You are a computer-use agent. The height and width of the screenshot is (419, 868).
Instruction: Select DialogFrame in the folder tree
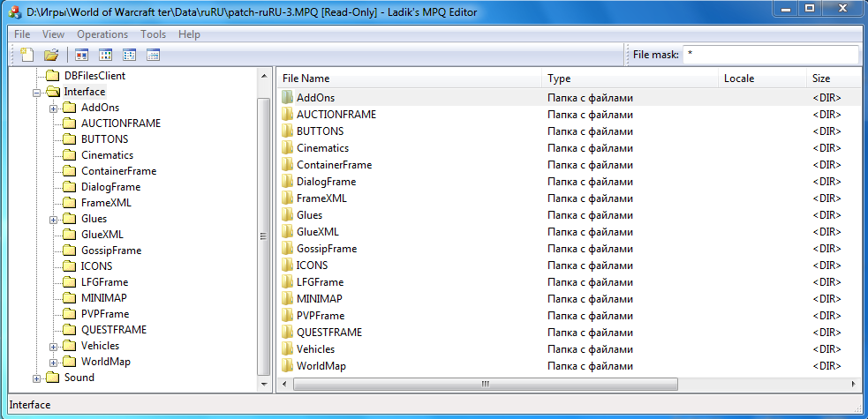click(x=110, y=187)
